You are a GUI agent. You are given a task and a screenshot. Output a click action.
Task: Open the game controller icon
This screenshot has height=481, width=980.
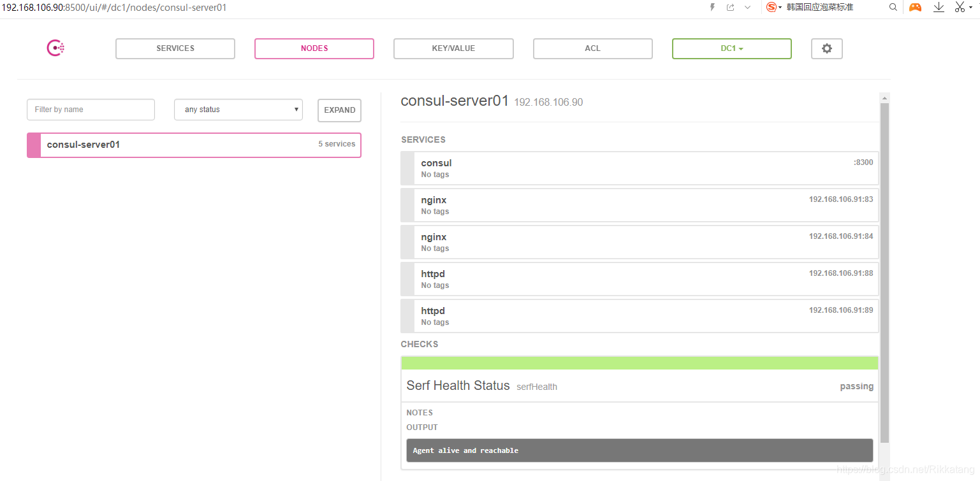[915, 7]
